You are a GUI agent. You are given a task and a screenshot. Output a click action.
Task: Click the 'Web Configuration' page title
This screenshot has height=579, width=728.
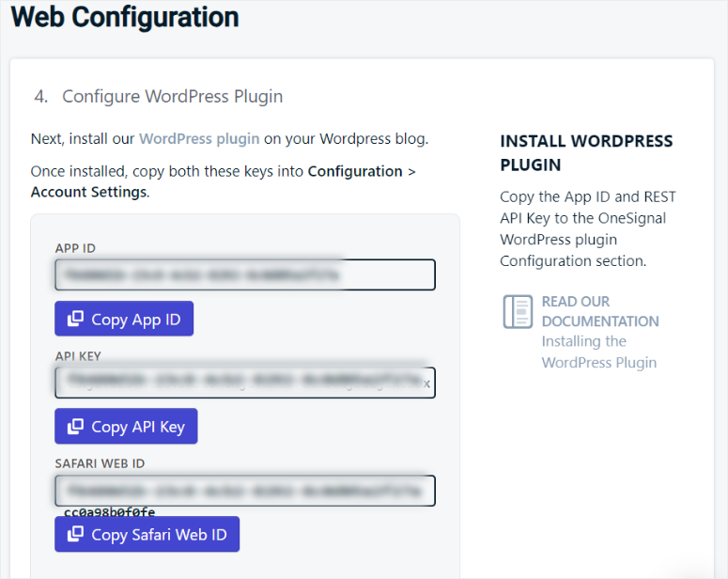125,17
